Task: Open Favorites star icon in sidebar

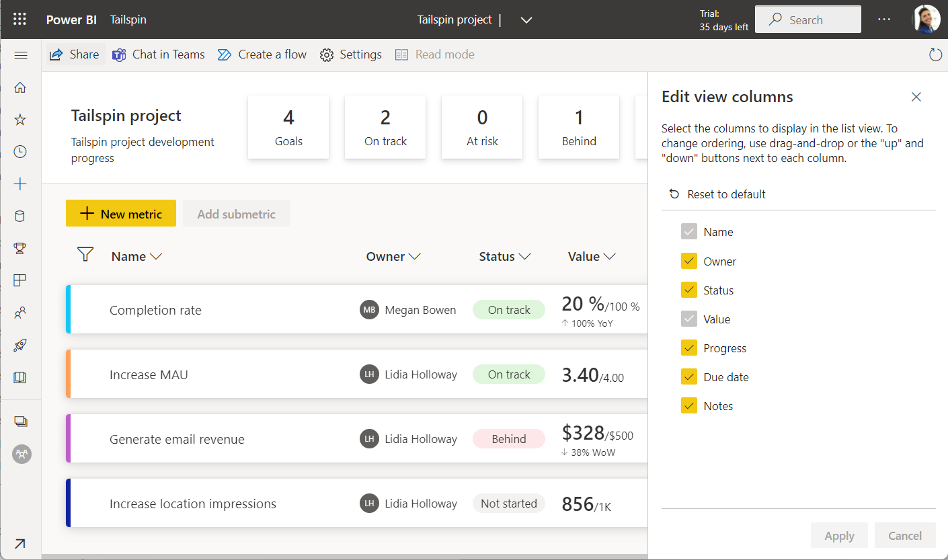Action: point(20,120)
